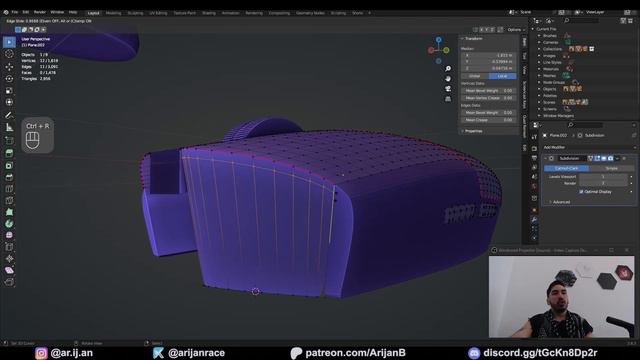Viewport: 640px width, 360px height.
Task: Click the viewport zoom magnifier icon
Action: pos(448,69)
